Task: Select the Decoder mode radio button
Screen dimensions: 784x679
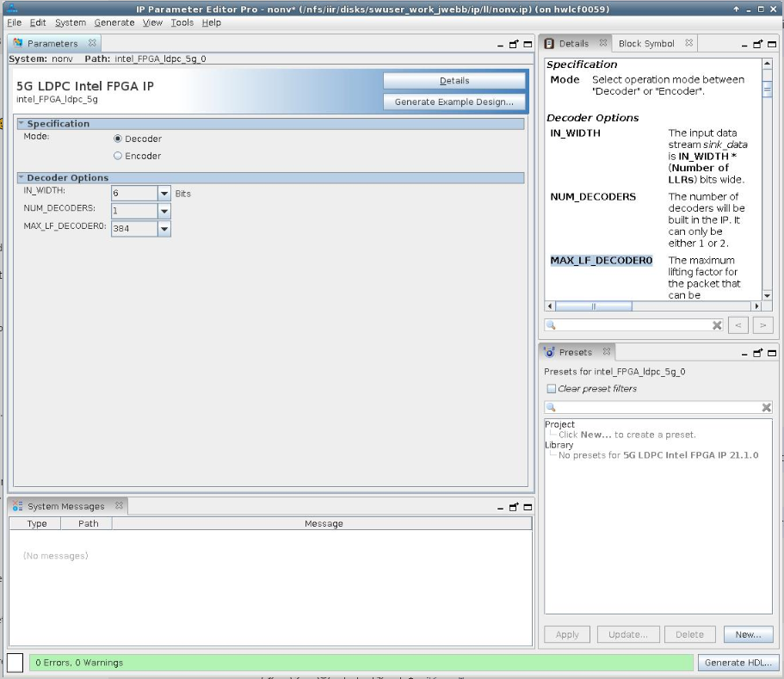Action: point(118,139)
